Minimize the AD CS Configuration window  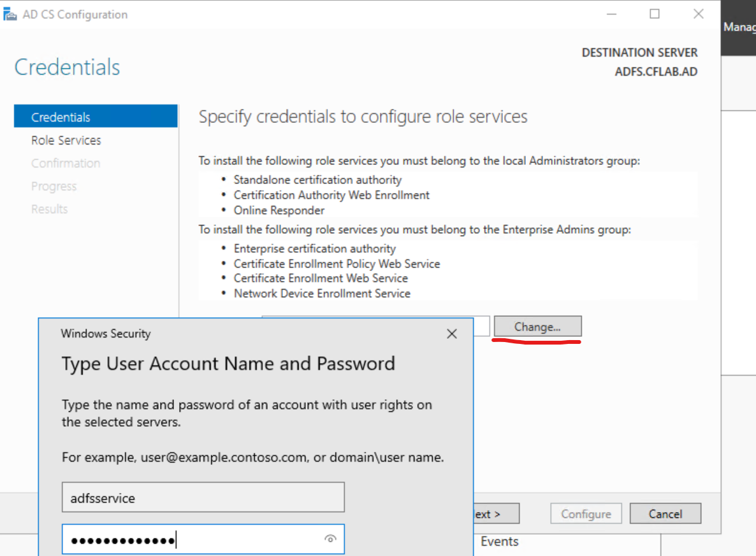click(611, 15)
